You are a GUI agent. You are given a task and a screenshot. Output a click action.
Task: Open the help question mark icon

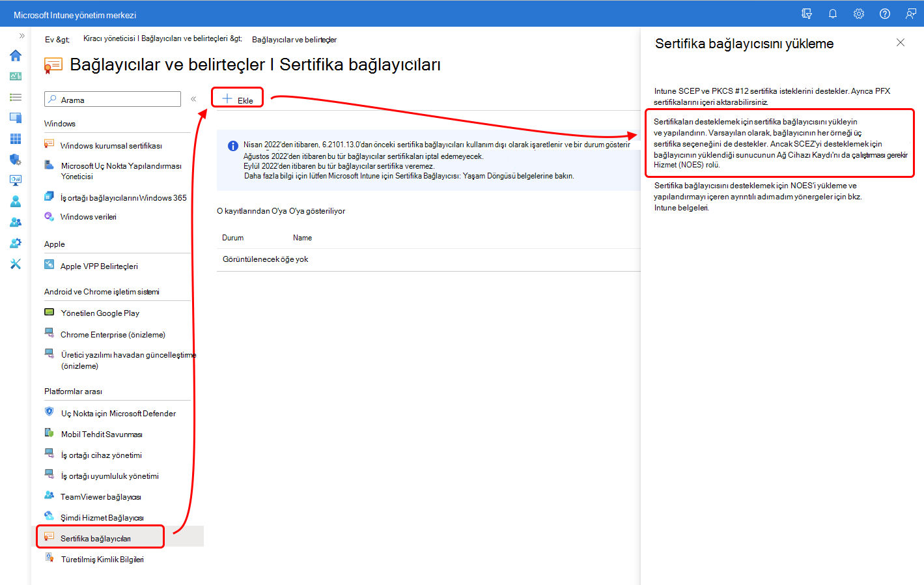[x=885, y=14]
